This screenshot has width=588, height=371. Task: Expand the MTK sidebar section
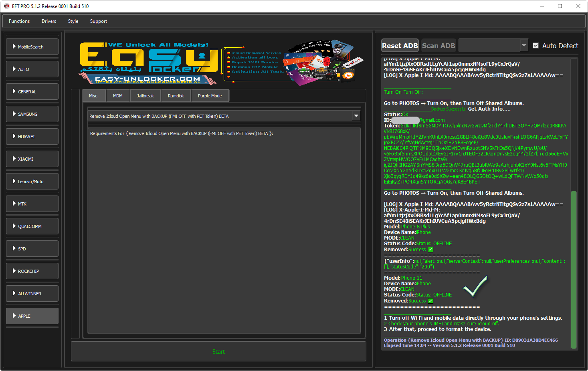tap(32, 204)
